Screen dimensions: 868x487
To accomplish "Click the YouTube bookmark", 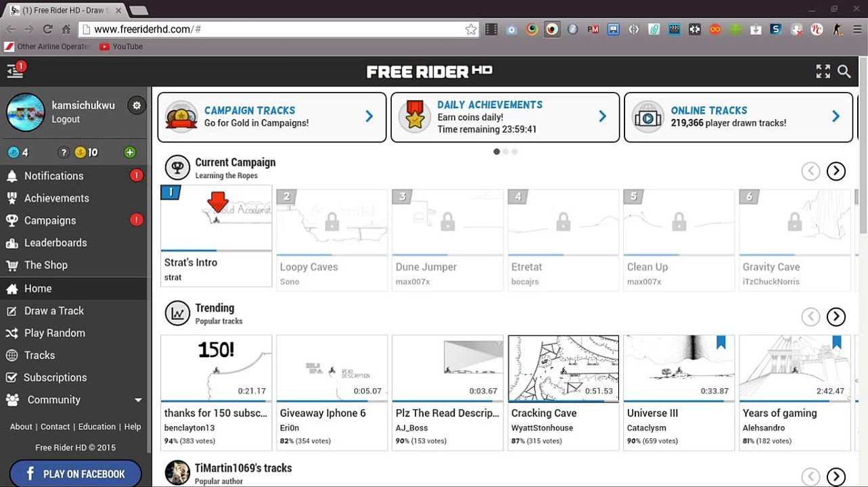I will (x=121, y=47).
